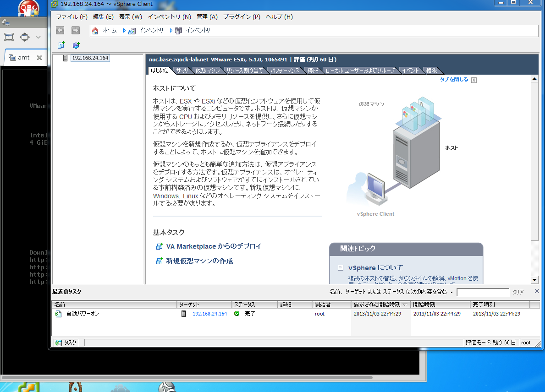Screen dimensions: 545x392
Task: Switch to the イベント tab
Action: (411, 71)
